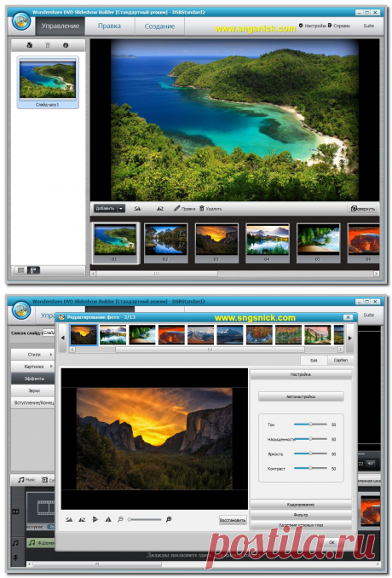The height and width of the screenshot is (578, 392).
Task: Click the zoom-in magnifier in the photo editor
Action: [x=169, y=519]
